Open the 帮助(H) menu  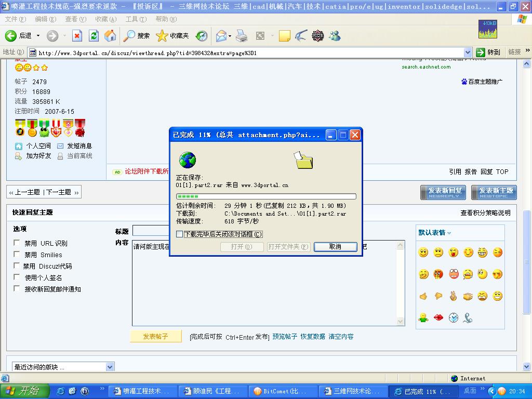coord(166,19)
